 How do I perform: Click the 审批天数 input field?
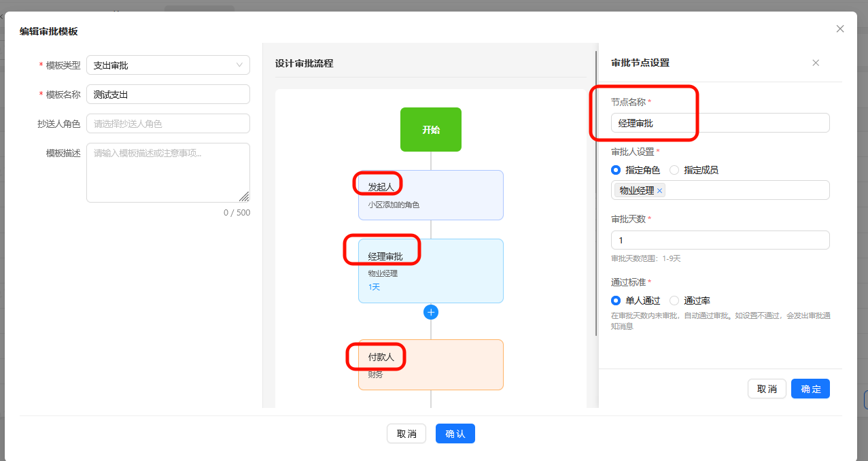[x=721, y=240]
